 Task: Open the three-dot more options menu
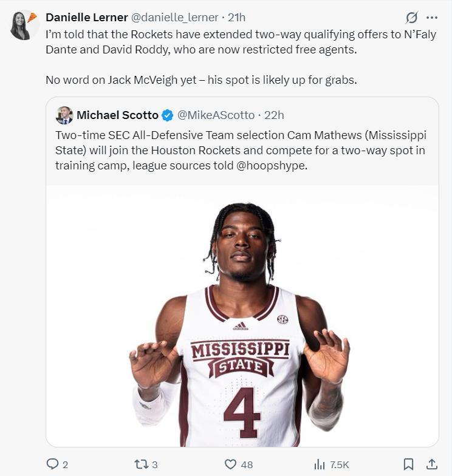[432, 18]
